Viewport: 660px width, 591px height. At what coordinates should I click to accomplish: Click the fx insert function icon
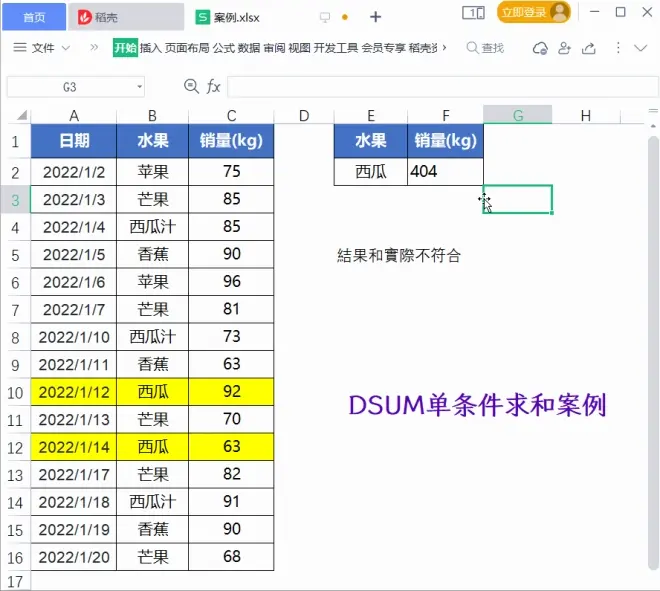point(213,87)
